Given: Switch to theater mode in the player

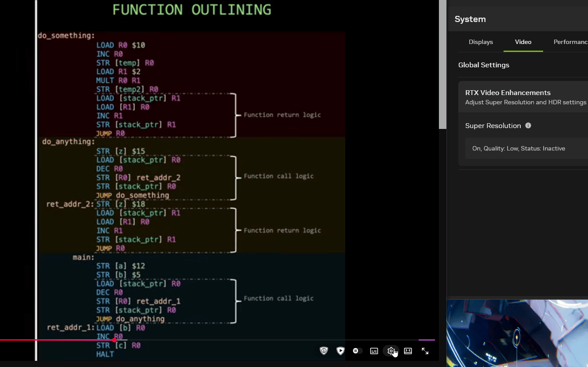Looking at the screenshot, I should (408, 351).
